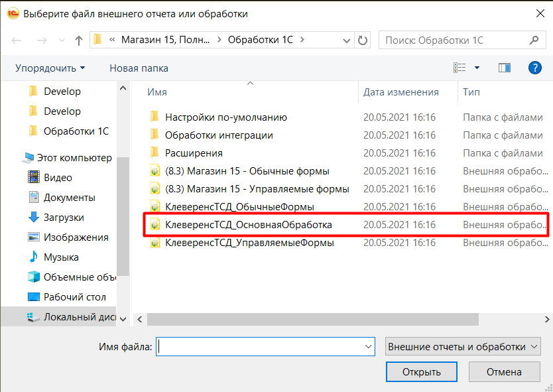This screenshot has height=392, width=553.
Task: Click horizontal scroll left arrow
Action: [x=140, y=319]
